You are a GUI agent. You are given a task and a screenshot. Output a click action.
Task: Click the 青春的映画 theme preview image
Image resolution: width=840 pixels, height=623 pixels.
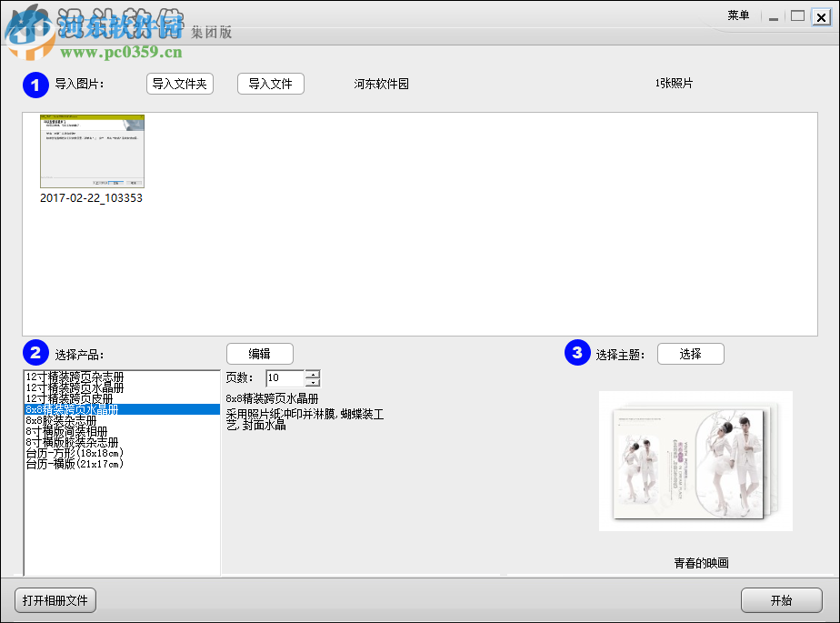695,461
